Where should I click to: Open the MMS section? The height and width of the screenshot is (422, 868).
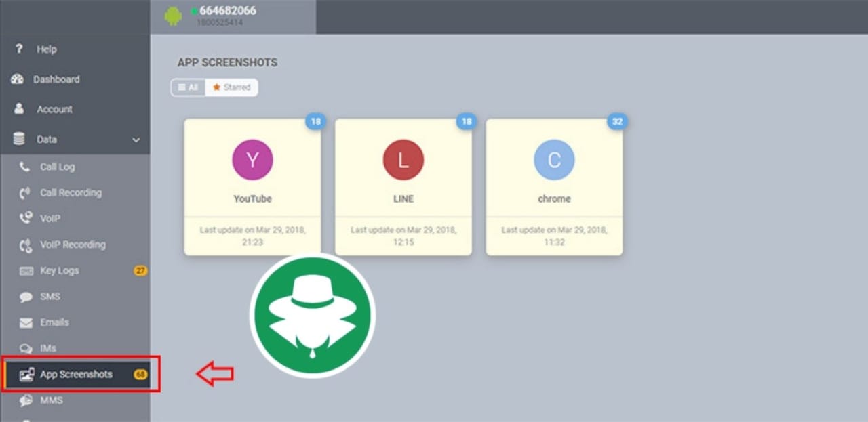coord(51,400)
